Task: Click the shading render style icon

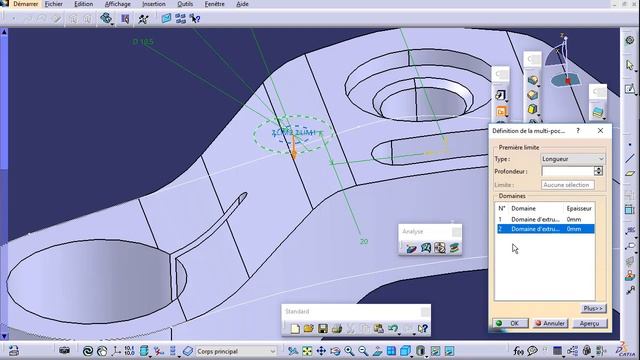Action: pos(420,351)
